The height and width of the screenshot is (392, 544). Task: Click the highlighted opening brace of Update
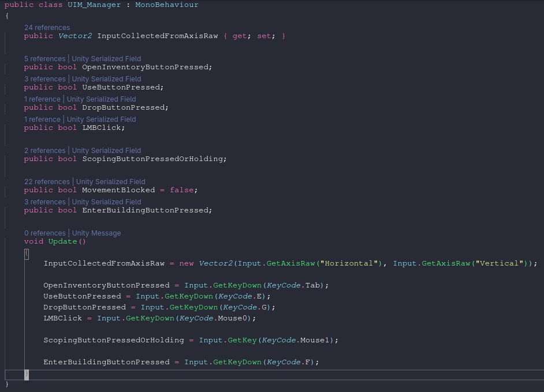27,253
